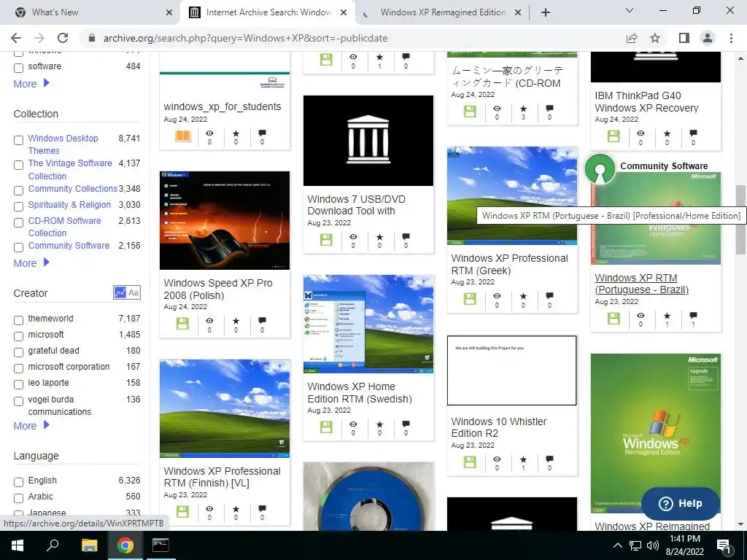Expand More under Creator filters
The image size is (747, 560).
(31, 426)
